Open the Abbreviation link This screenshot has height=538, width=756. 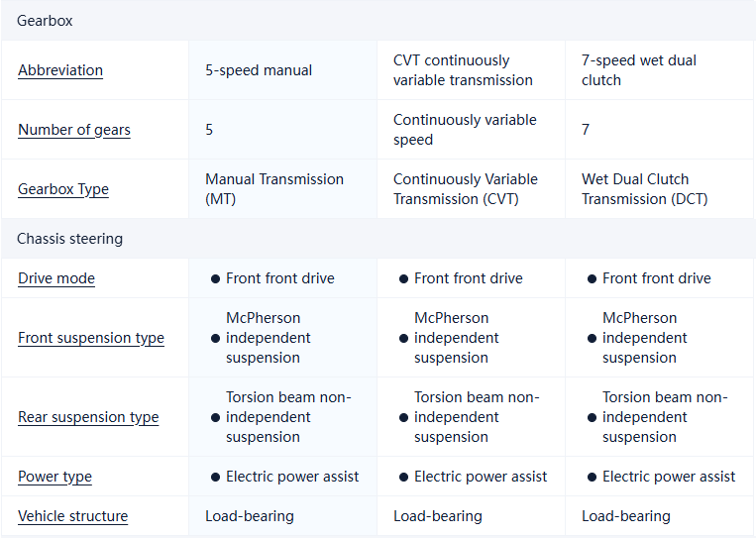60,70
